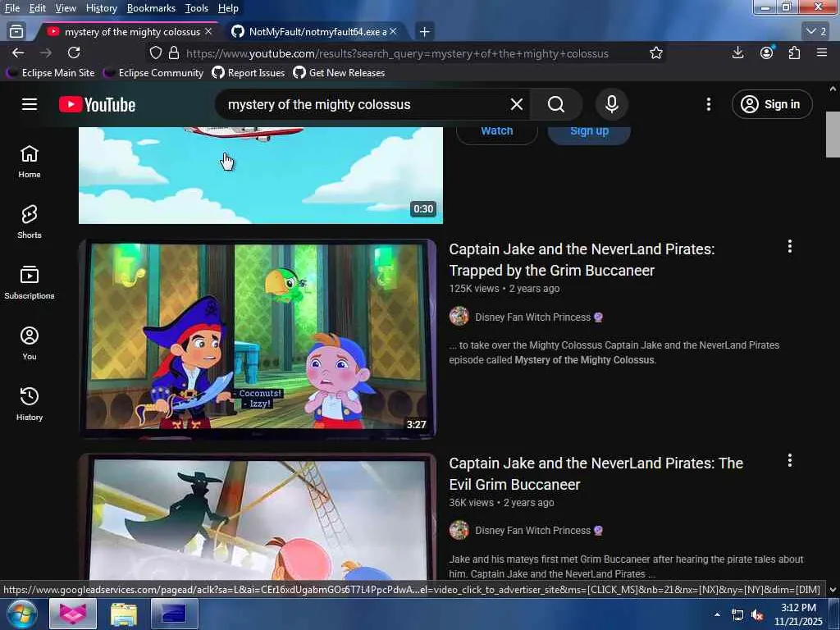Viewport: 840px width, 630px height.
Task: Reload the current page
Action: pyautogui.click(x=74, y=53)
